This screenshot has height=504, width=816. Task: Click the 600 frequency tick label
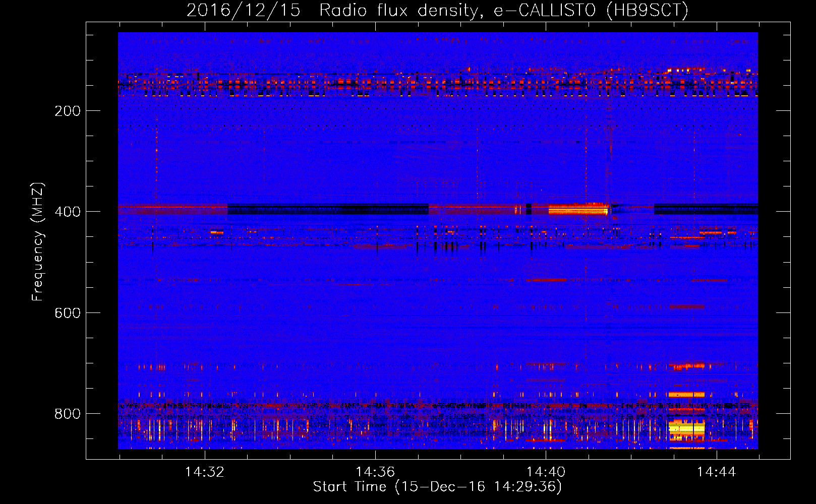(68, 313)
